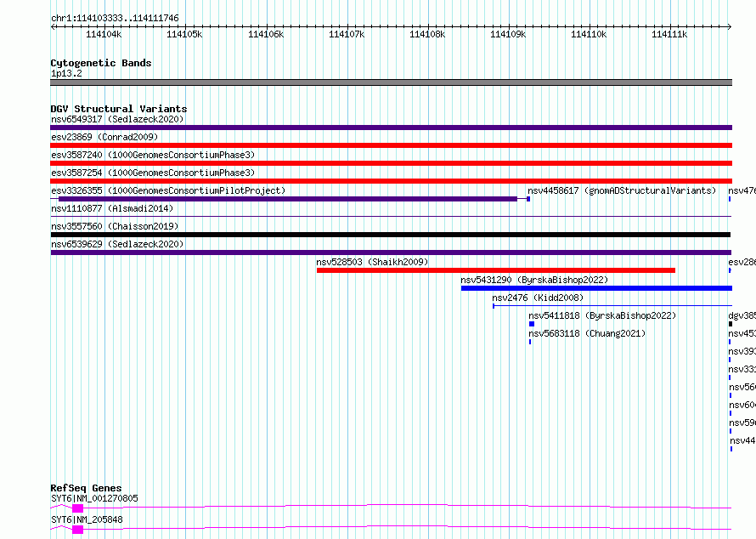Click ruler position 114105k

[184, 34]
